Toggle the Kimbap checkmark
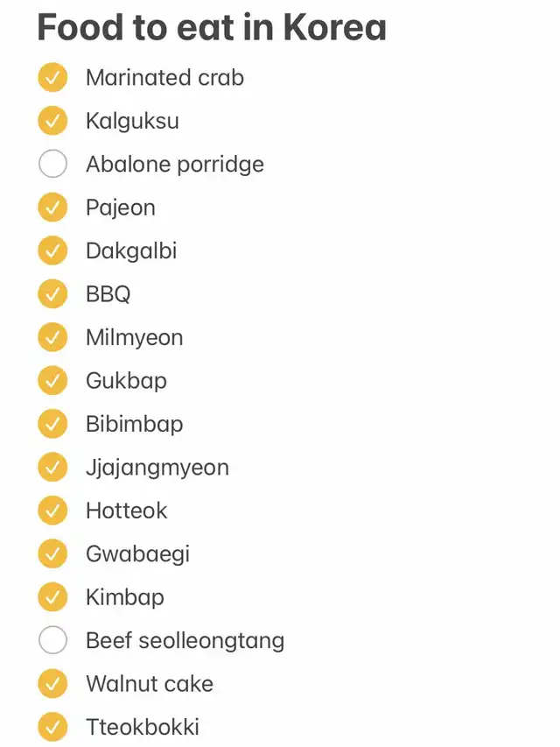 [x=52, y=597]
